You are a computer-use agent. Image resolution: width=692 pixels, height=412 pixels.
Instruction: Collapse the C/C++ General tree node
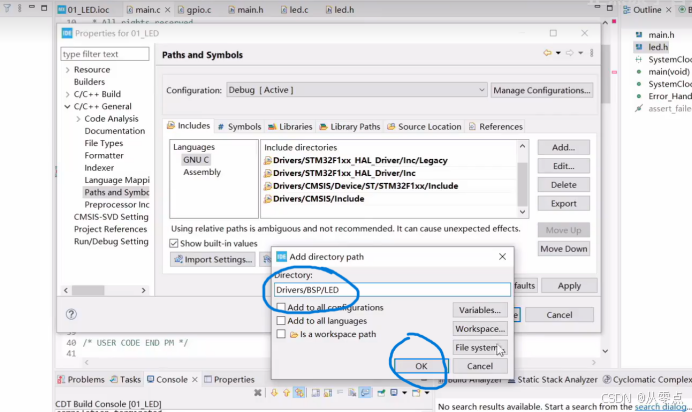coord(68,106)
